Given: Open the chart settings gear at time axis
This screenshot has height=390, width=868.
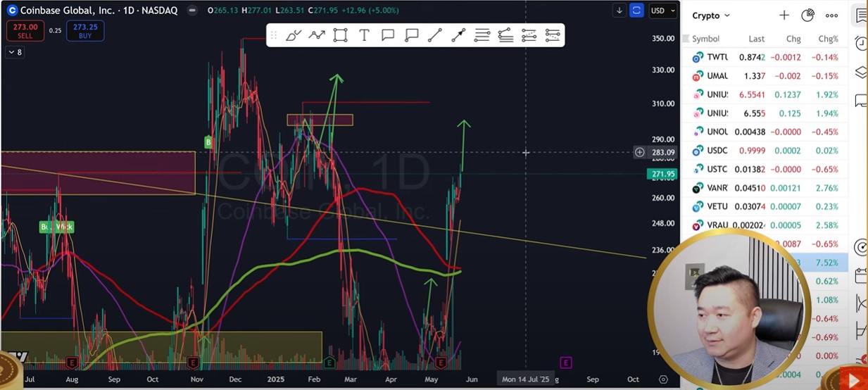Looking at the screenshot, I should tap(663, 379).
